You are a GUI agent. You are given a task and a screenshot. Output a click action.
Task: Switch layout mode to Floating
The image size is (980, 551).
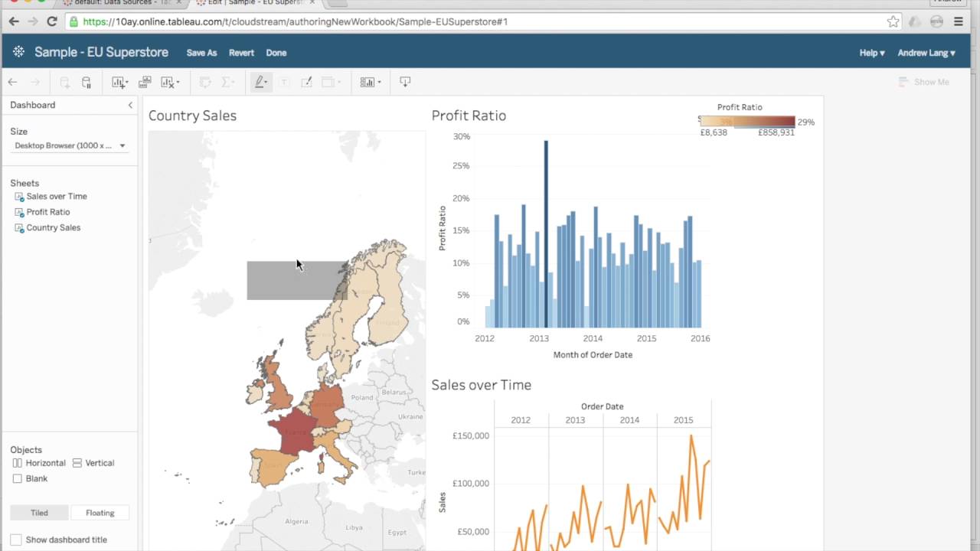tap(100, 513)
